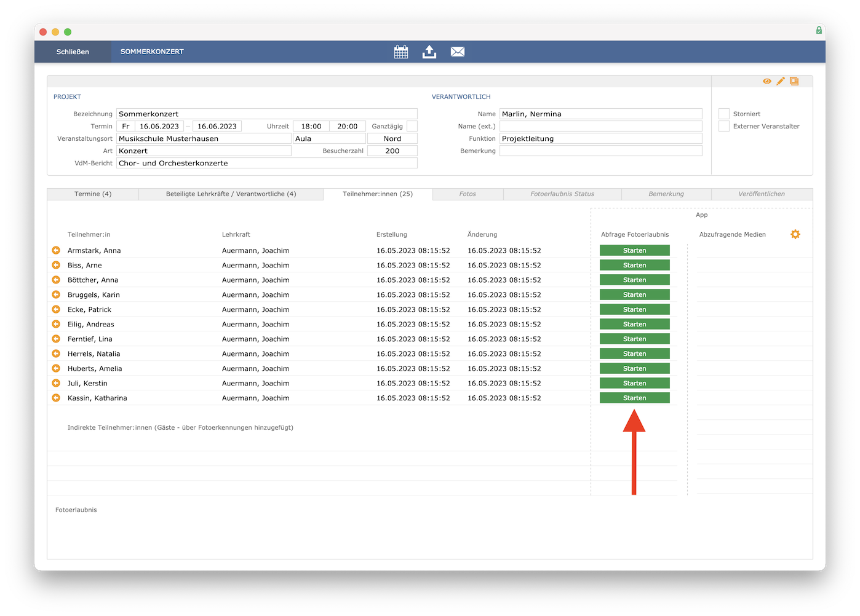Click the end time field 20:00
The height and width of the screenshot is (616, 860).
click(348, 126)
